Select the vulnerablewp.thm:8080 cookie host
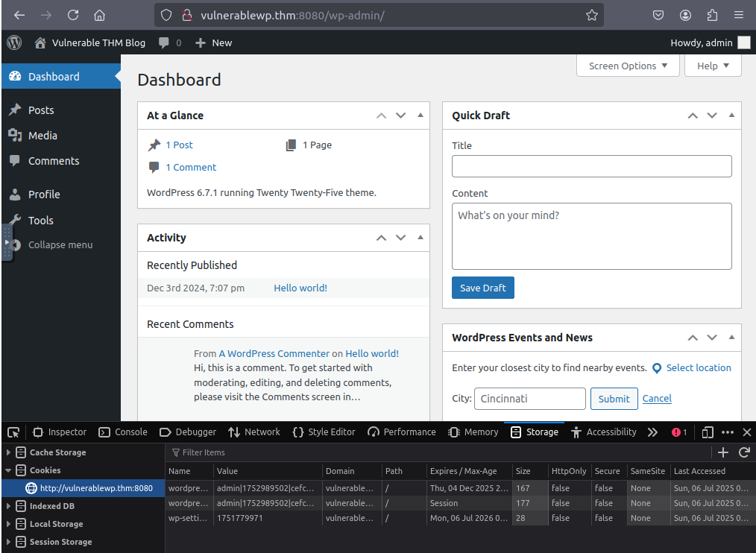756x553 pixels. pos(84,488)
